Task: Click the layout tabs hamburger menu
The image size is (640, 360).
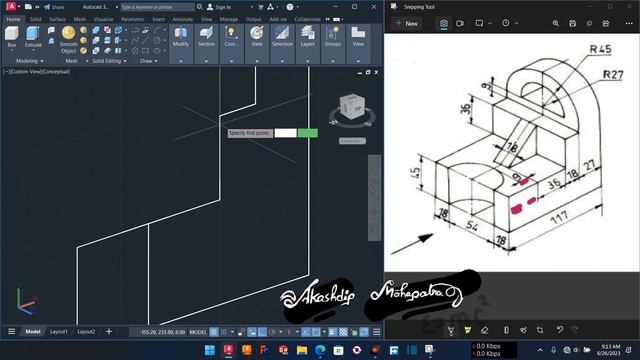Action: tap(11, 331)
